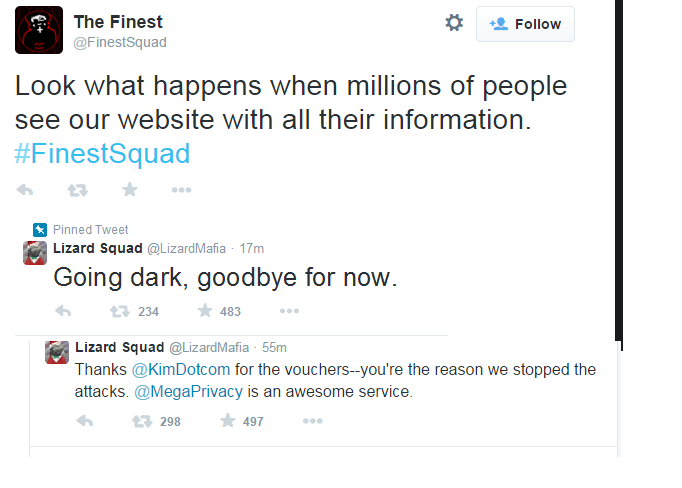Follow The Finest account
The width and height of the screenshot is (682, 488).
click(525, 24)
